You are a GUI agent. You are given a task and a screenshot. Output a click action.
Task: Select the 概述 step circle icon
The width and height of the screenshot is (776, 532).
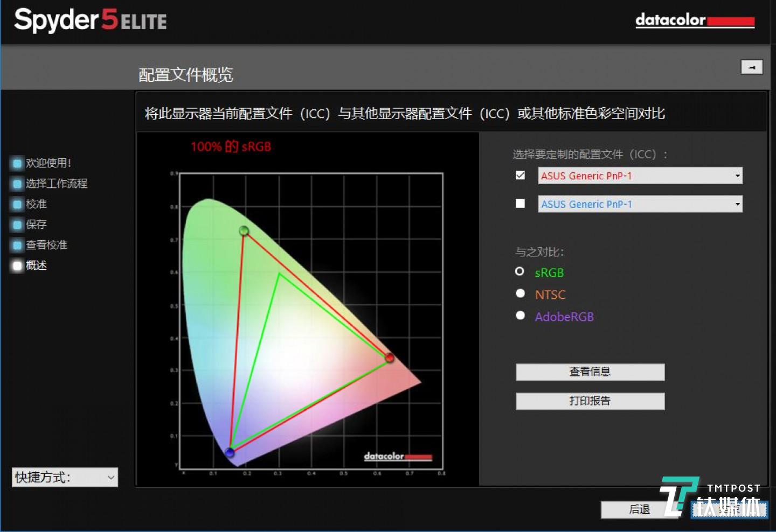(x=16, y=265)
